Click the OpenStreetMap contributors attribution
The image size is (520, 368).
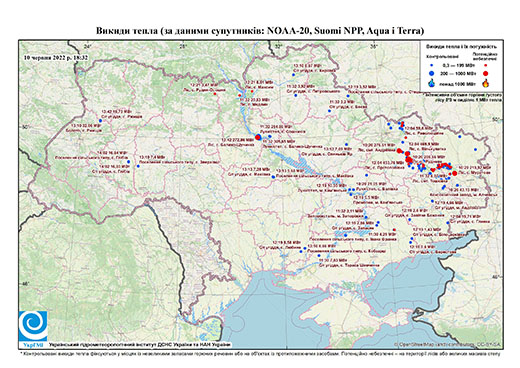coord(448,344)
